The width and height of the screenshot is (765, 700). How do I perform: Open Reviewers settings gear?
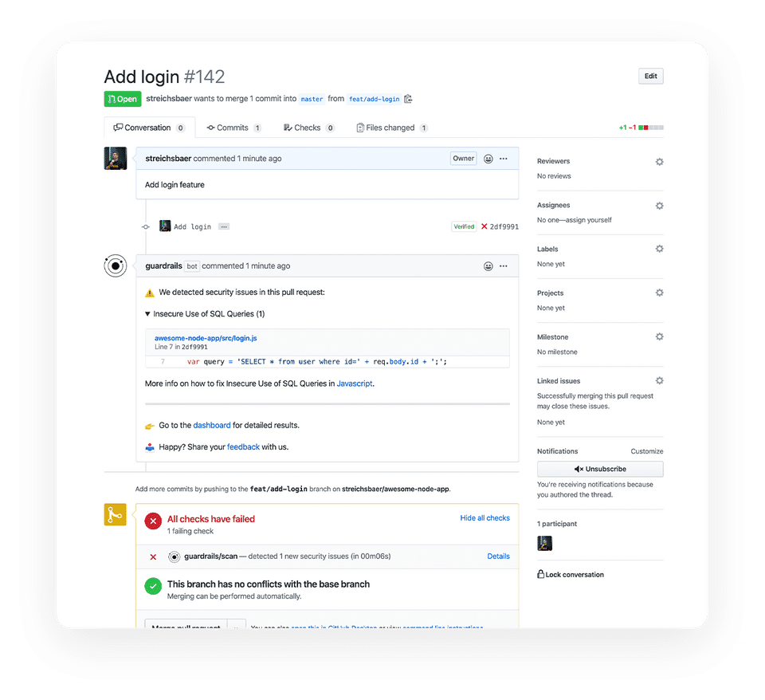click(x=659, y=162)
